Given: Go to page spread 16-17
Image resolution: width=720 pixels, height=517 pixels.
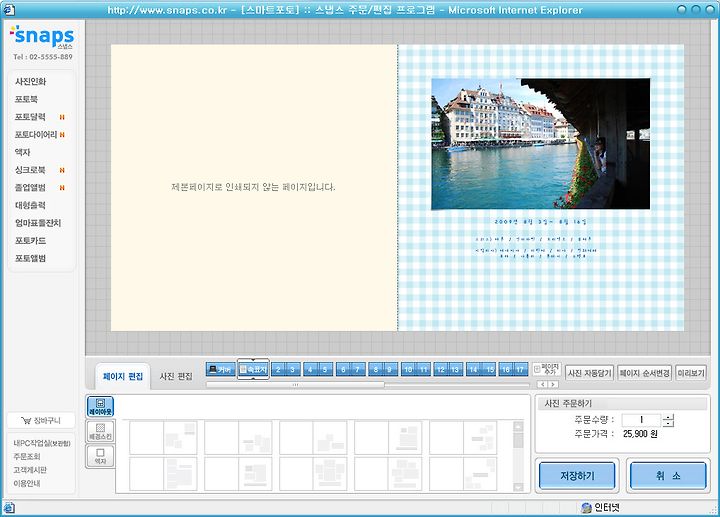Looking at the screenshot, I should click(x=513, y=369).
